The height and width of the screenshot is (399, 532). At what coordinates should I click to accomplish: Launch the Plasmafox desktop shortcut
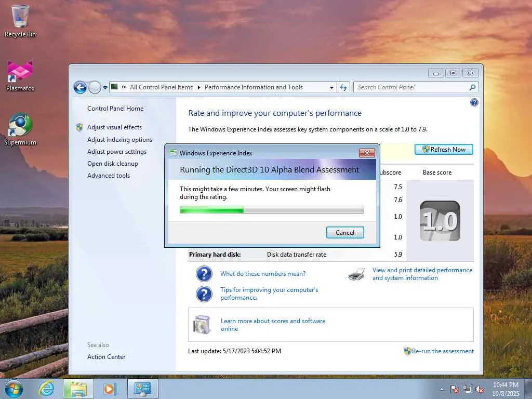20,76
